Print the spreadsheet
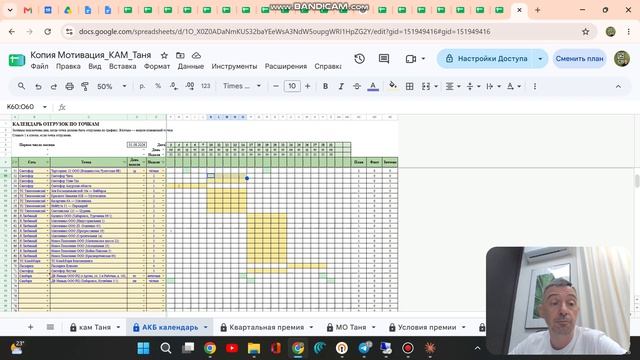The height and width of the screenshot is (360, 640). pyautogui.click(x=69, y=87)
